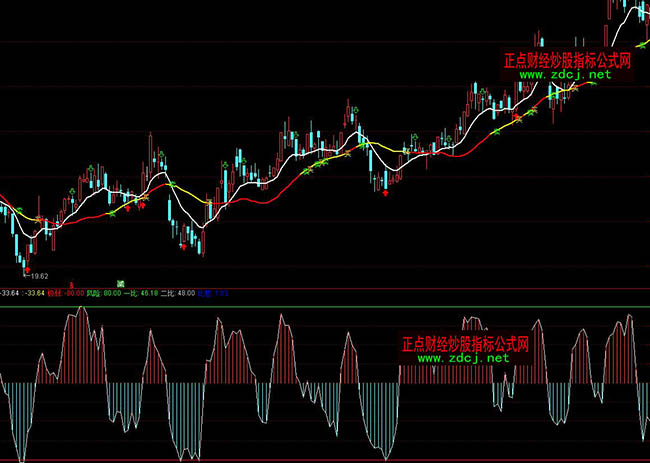Click the 19.62 low price label

[x=39, y=274]
